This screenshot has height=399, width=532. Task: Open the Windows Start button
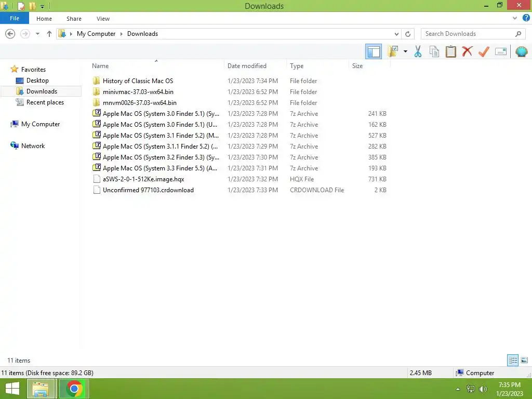pyautogui.click(x=12, y=389)
